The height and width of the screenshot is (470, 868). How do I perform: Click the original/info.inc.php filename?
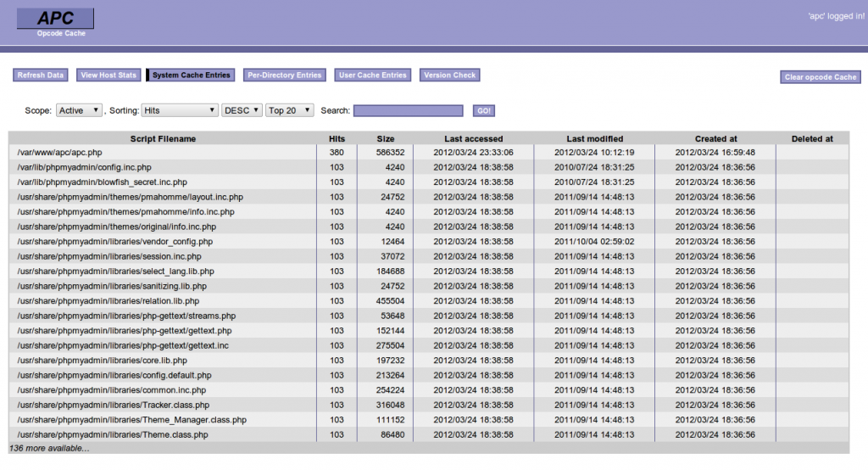pyautogui.click(x=117, y=227)
